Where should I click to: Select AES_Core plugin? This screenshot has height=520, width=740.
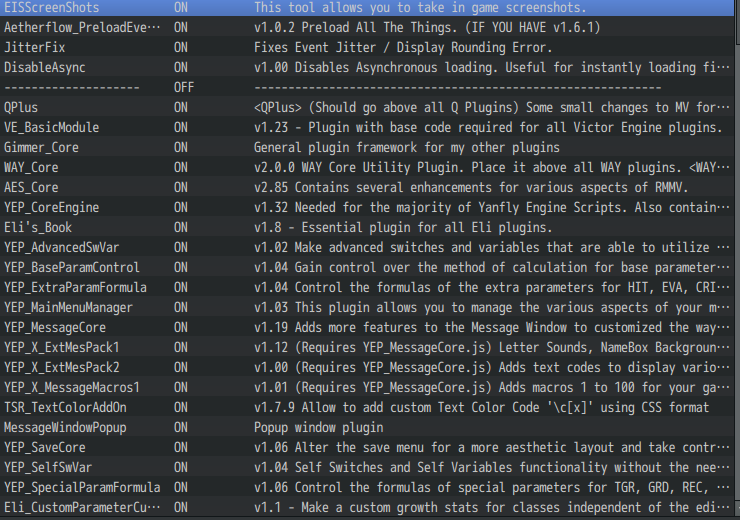pos(31,187)
